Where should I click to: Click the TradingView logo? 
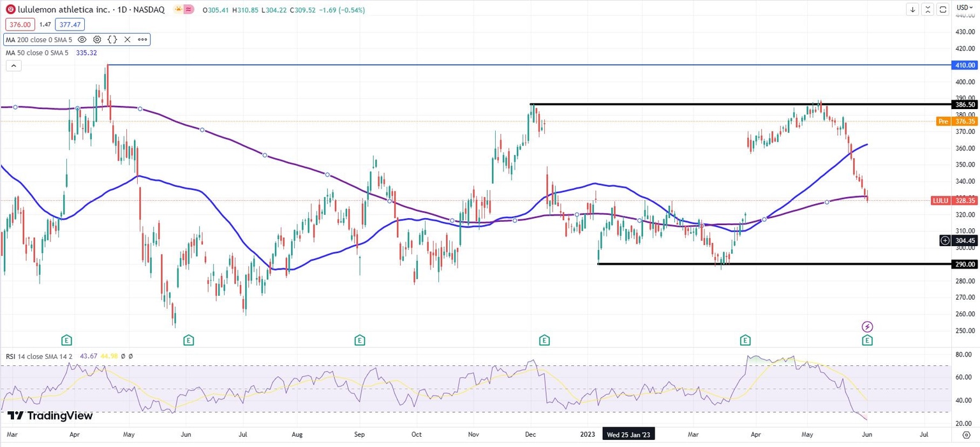(x=50, y=416)
